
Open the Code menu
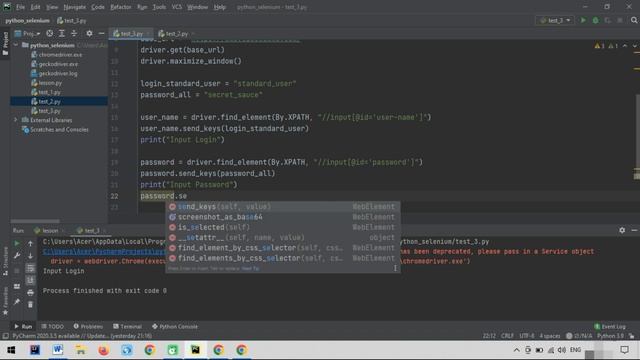tap(98, 7)
